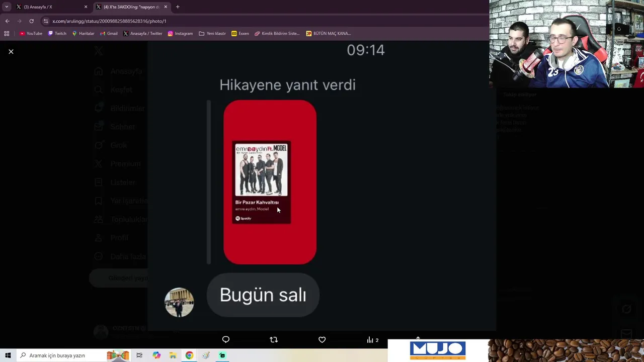Click the sender's profile avatar photo
644x362 pixels.
[179, 302]
